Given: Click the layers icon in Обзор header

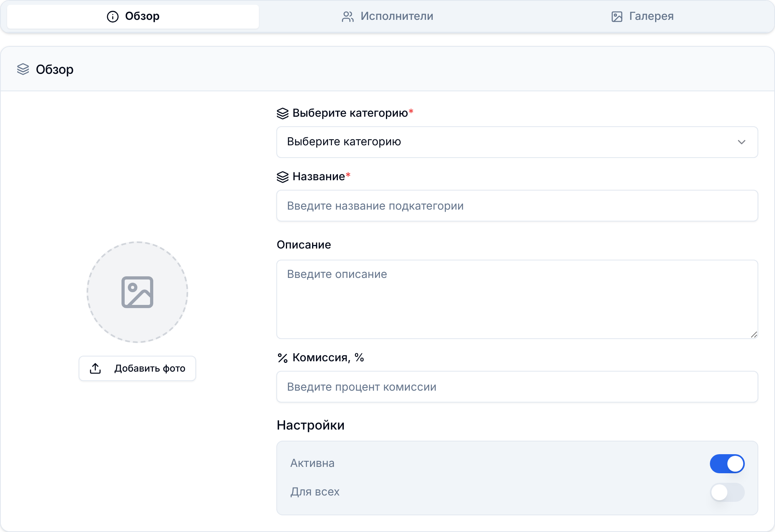Looking at the screenshot, I should [x=23, y=69].
